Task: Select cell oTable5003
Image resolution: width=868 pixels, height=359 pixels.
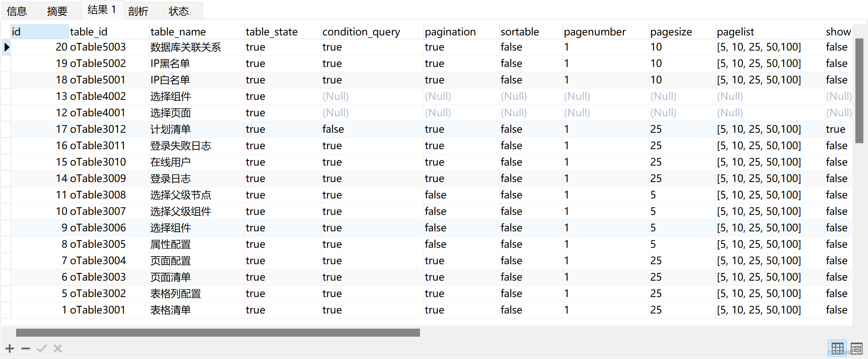Action: pos(109,47)
